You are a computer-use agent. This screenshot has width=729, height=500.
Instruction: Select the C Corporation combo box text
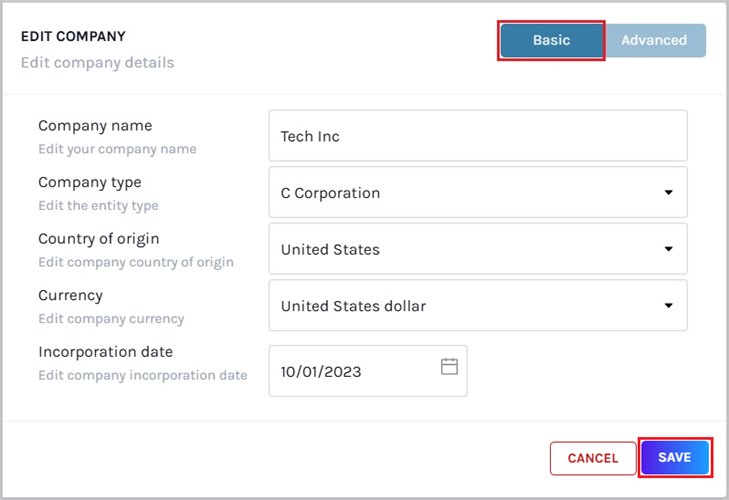330,193
